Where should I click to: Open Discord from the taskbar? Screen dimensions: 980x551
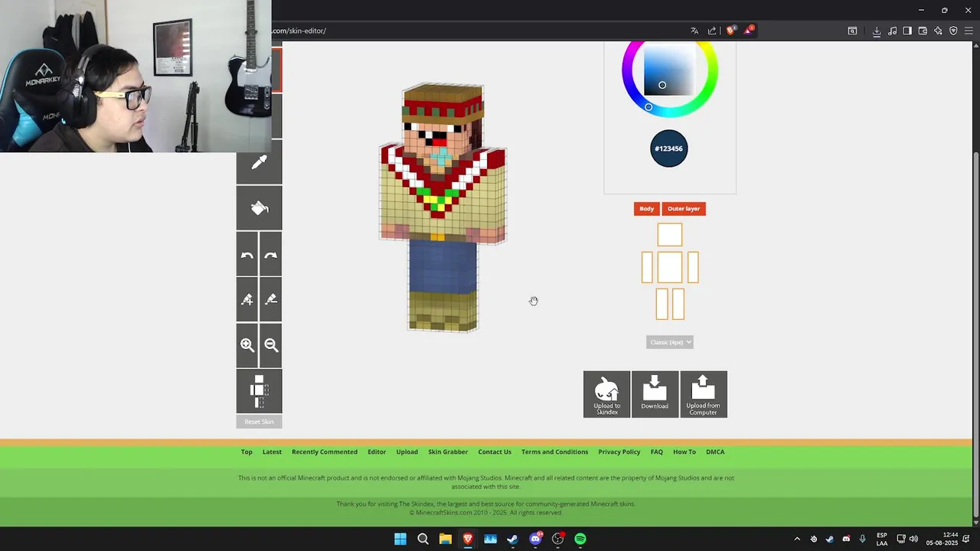[535, 539]
